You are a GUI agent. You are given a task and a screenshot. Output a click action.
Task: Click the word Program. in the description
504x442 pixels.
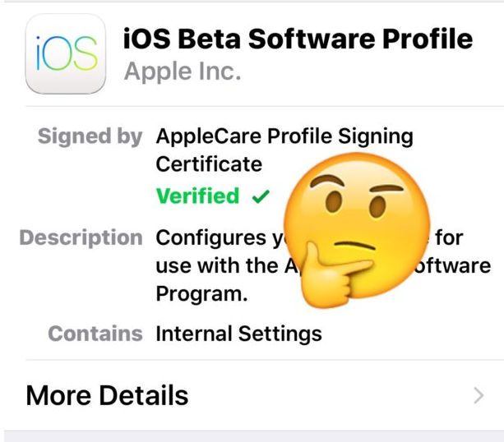(x=202, y=293)
